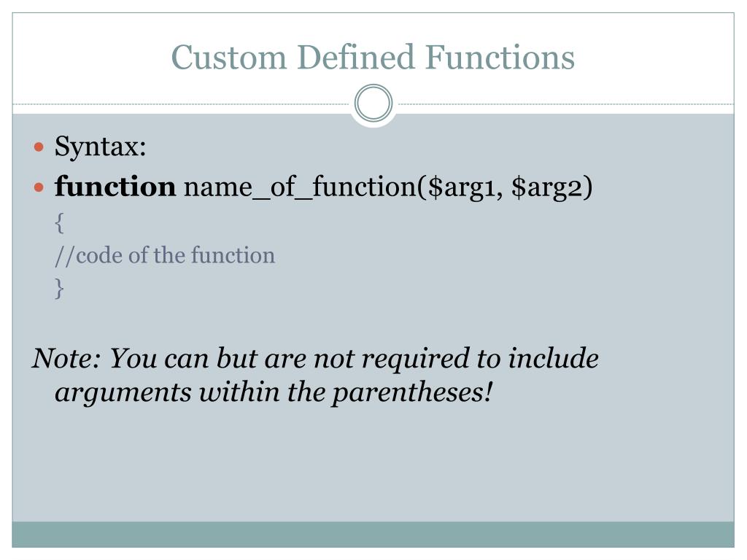
Task: Click the closing curly brace
Action: 59,289
